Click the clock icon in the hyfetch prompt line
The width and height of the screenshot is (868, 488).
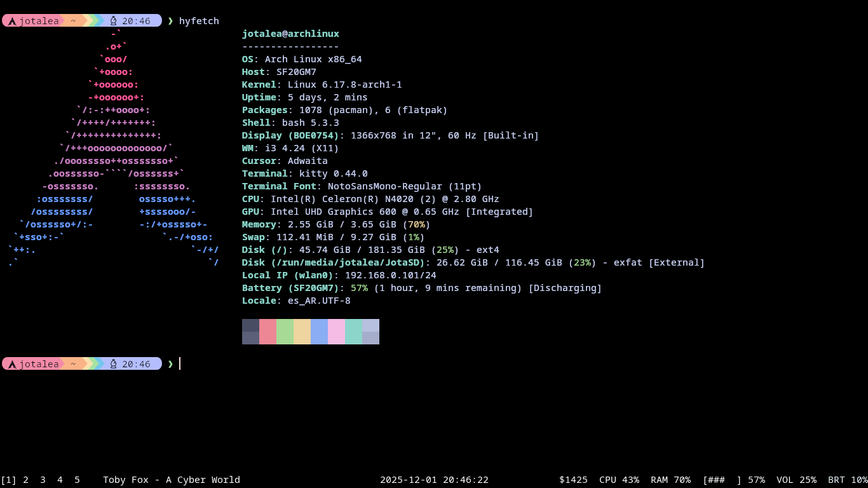click(114, 21)
